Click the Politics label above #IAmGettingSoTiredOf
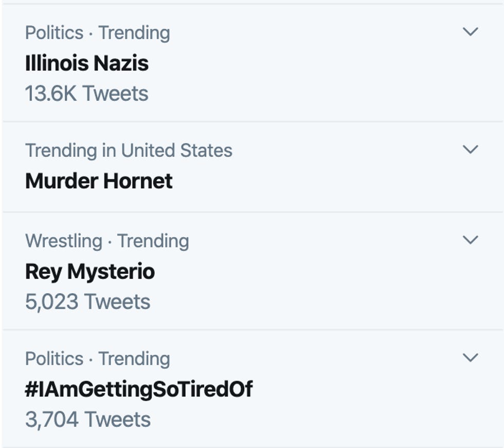 click(54, 359)
